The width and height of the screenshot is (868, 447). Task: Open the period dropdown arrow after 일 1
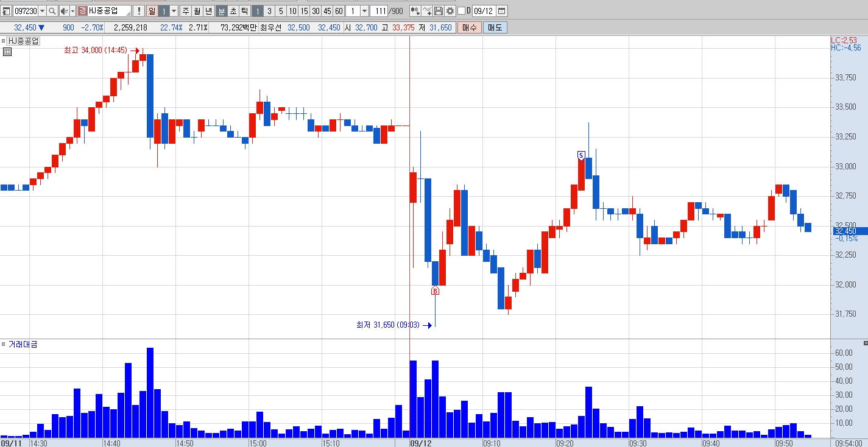[174, 11]
